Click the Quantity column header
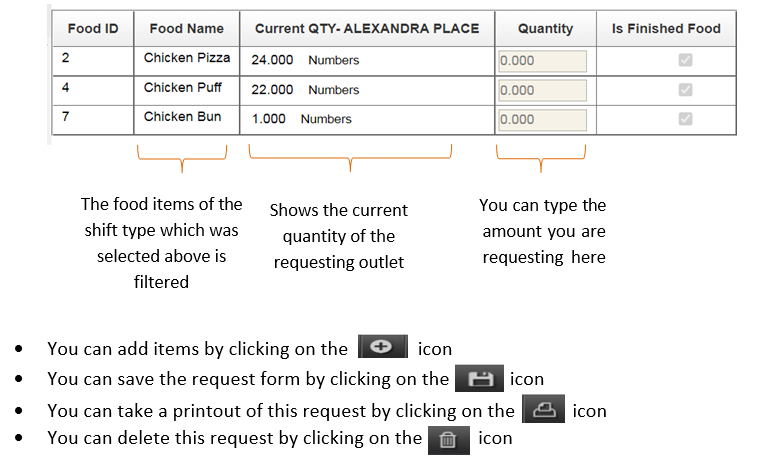766x473 pixels. point(545,28)
